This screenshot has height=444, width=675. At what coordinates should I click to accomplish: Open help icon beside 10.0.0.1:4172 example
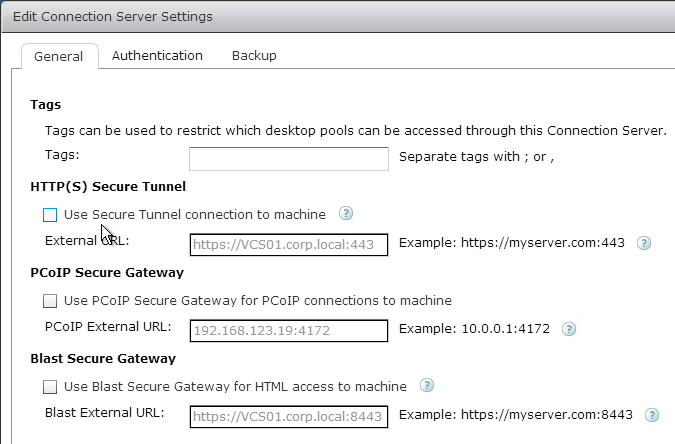coord(569,329)
